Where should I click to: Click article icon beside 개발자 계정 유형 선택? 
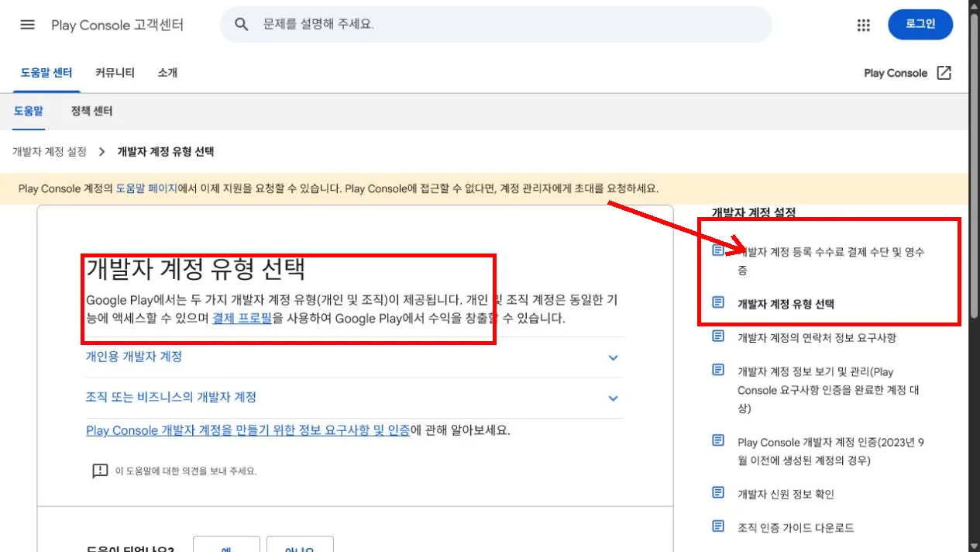tap(719, 302)
